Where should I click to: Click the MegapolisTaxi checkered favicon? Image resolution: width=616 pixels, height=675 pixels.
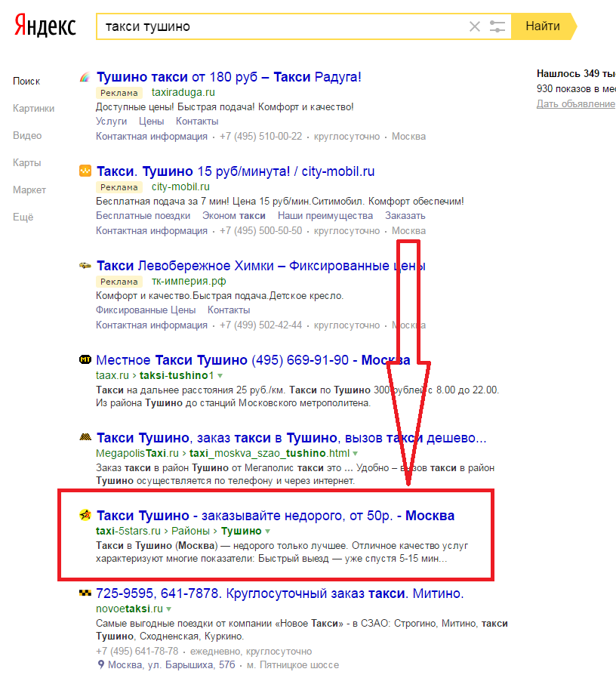(85, 437)
